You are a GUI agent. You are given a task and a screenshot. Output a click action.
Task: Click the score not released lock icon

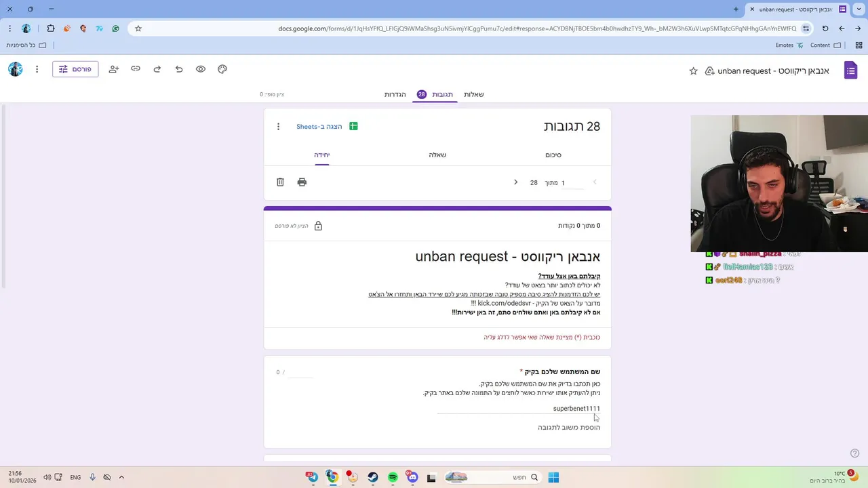(x=318, y=226)
